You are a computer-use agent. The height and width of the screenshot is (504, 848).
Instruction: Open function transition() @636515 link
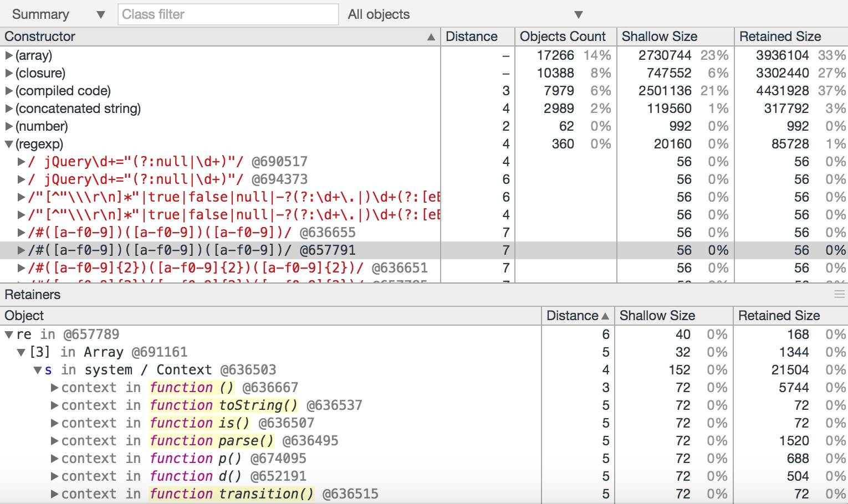tap(232, 494)
